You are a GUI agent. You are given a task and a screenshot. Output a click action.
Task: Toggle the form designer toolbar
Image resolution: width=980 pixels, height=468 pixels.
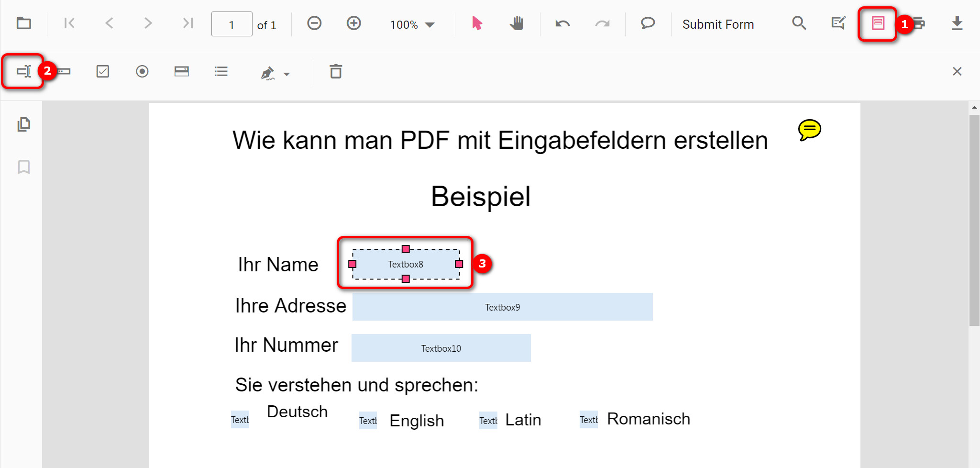point(878,23)
